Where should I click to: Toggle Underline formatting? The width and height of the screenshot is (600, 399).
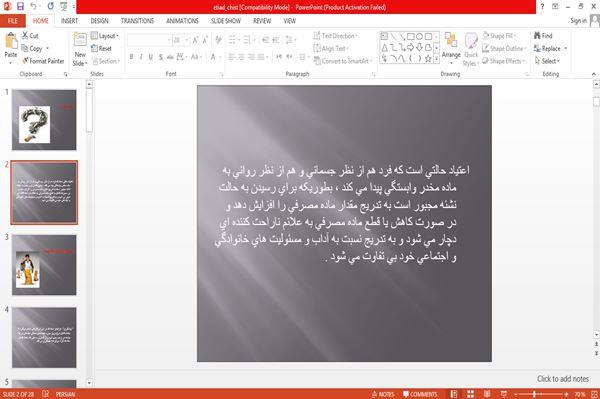tap(151, 57)
